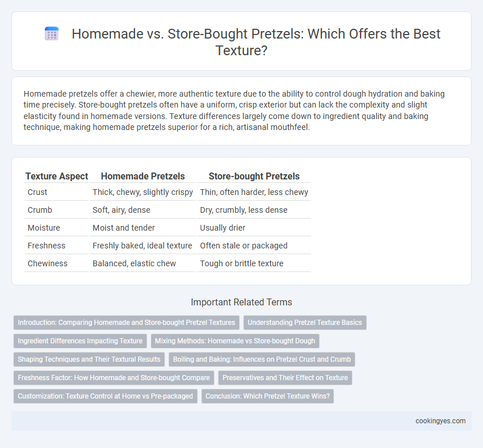Open Preservatives and Their Effect on Texture
The image size is (483, 448).
pos(285,378)
